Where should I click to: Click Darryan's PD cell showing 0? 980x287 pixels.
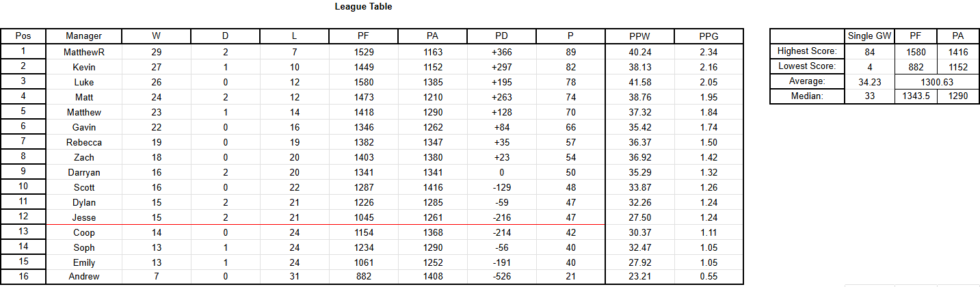click(502, 172)
